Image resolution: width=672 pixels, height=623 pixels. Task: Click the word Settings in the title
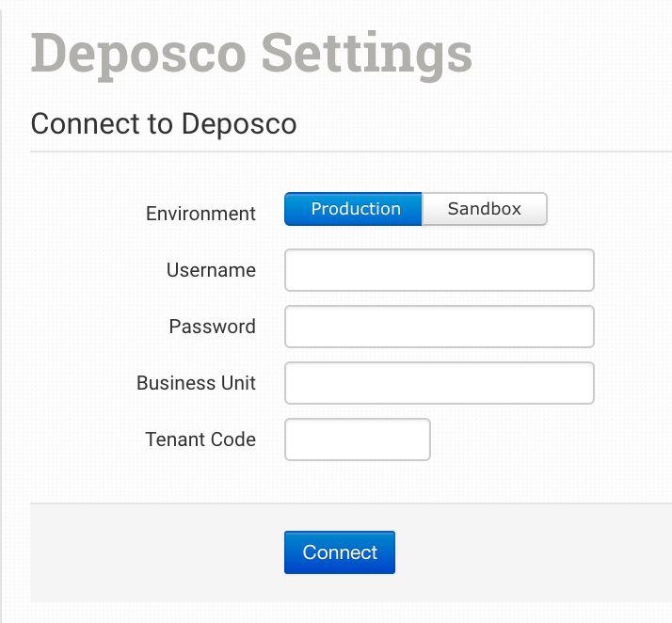tap(366, 54)
